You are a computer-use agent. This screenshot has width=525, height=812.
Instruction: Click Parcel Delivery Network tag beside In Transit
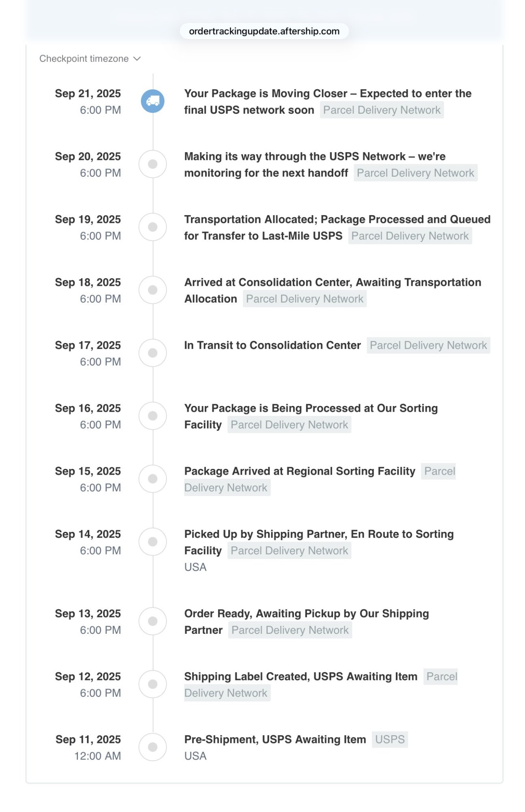click(x=428, y=346)
